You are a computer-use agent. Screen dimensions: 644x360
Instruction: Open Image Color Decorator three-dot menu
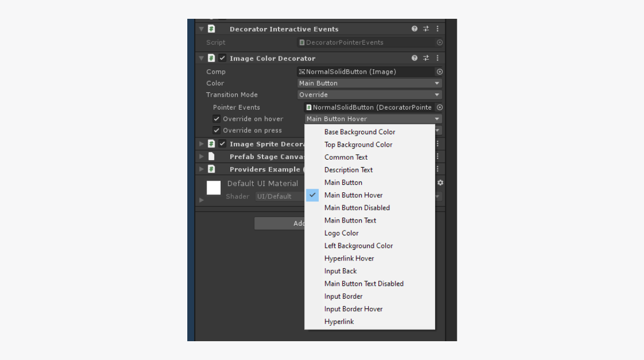(x=437, y=58)
